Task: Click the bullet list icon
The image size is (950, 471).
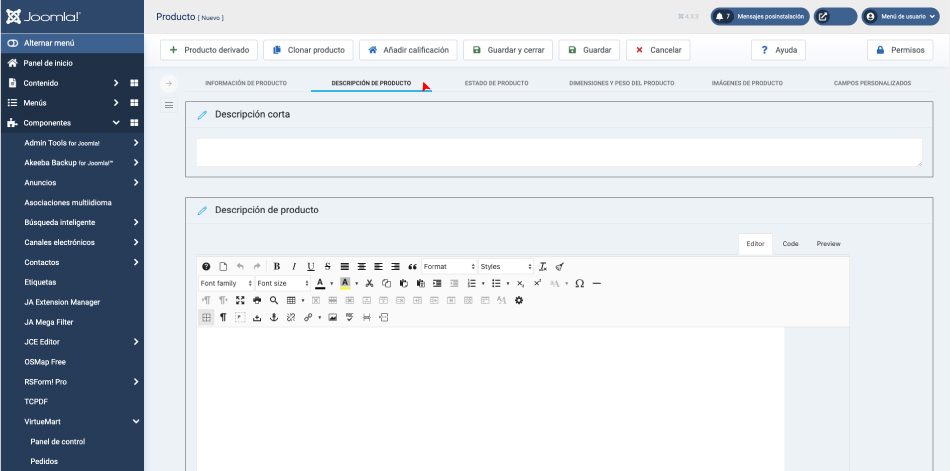Action: click(496, 283)
